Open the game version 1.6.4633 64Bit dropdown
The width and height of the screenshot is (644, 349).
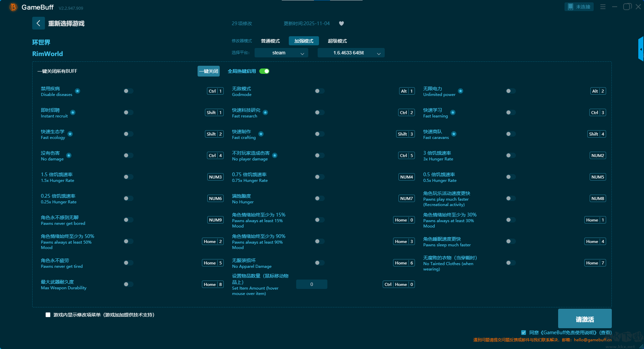tap(351, 53)
